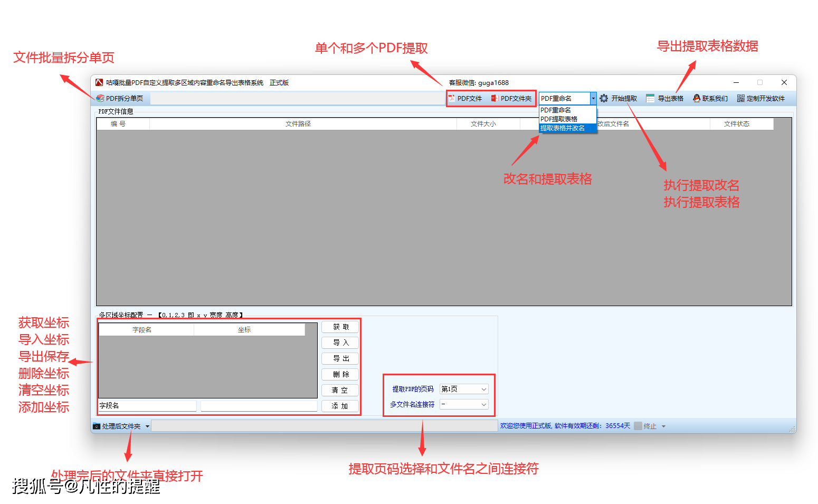This screenshot has height=504, width=818.
Task: Click the 编号 column header
Action: 123,124
